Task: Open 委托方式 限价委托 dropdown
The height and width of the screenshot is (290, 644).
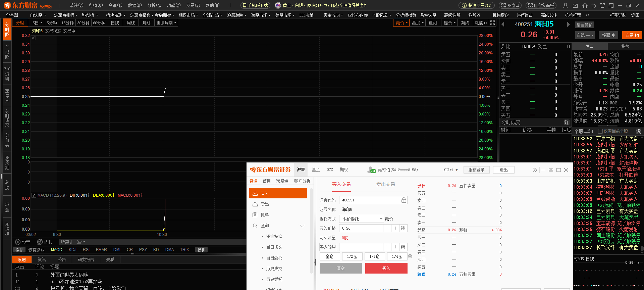Action: [362, 219]
